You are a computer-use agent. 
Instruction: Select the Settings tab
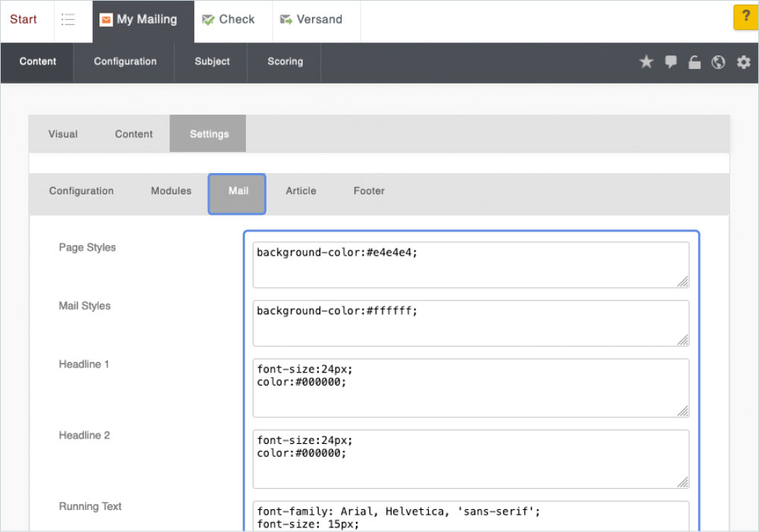pyautogui.click(x=209, y=134)
